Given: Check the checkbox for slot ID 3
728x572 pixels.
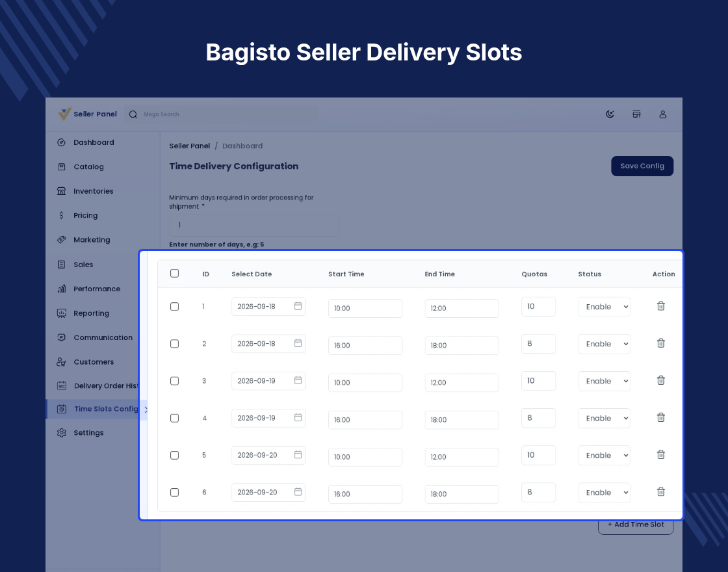Looking at the screenshot, I should [175, 381].
